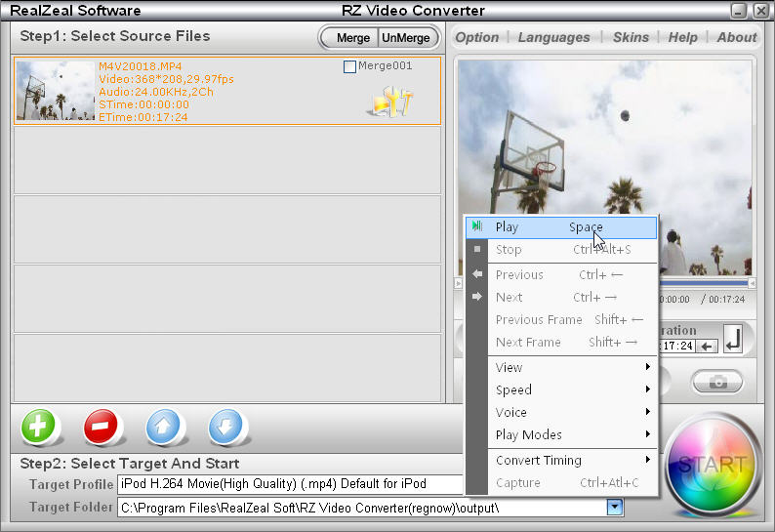Open the Target Folder dropdown arrow
The width and height of the screenshot is (775, 532).
(614, 507)
